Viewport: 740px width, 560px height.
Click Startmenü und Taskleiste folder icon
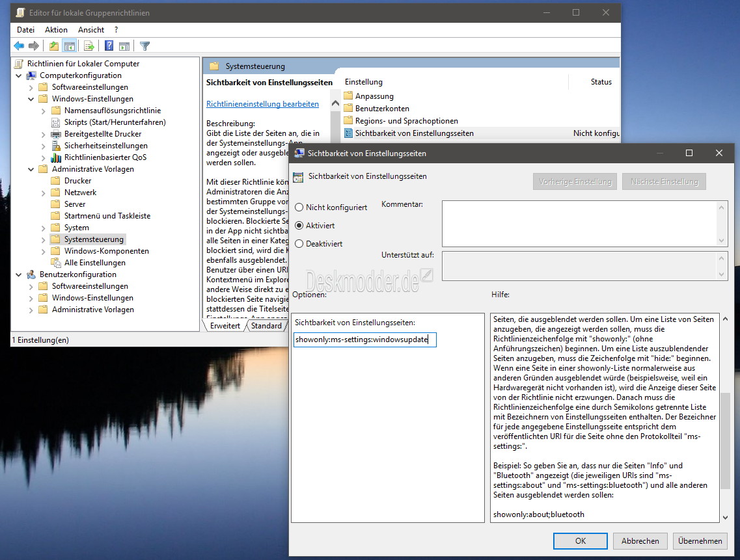pos(56,215)
